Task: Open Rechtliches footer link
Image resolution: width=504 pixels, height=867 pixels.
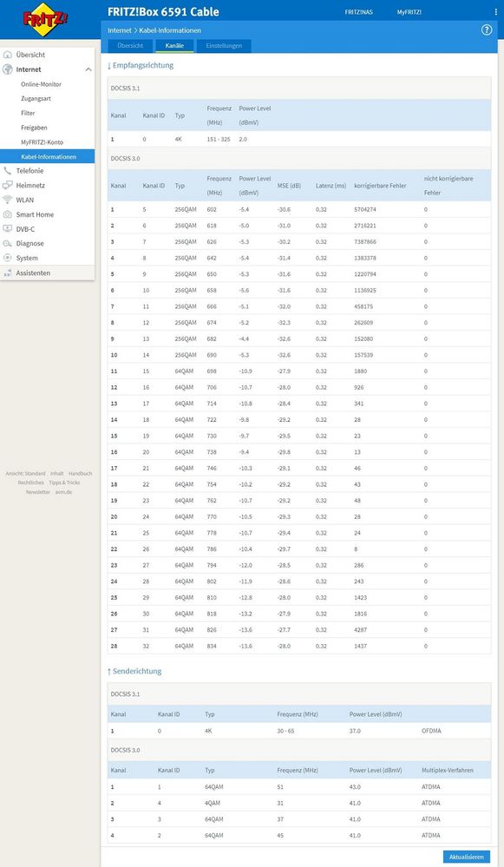Action: 31,483
